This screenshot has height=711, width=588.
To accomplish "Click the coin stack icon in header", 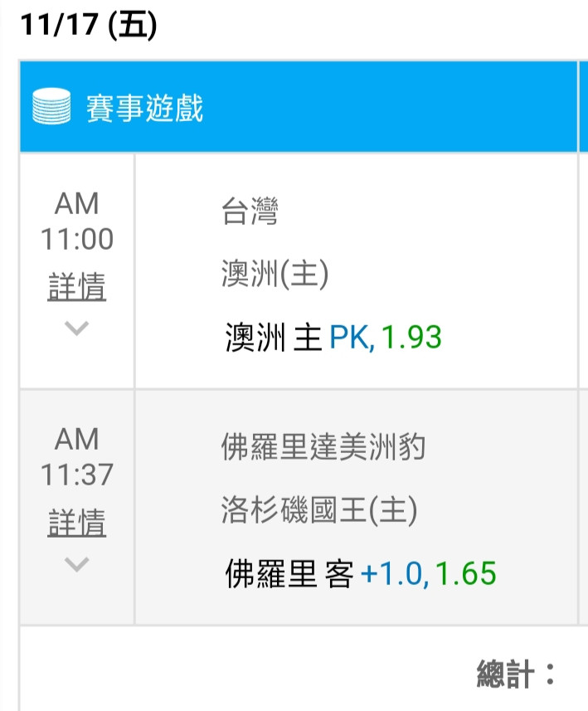I will (x=51, y=106).
